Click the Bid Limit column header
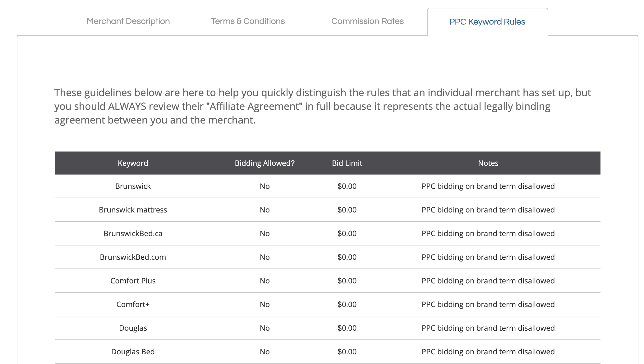 [x=347, y=163]
